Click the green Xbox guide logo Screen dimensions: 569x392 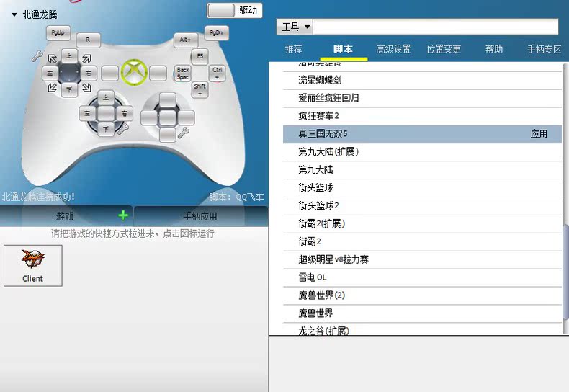click(134, 73)
